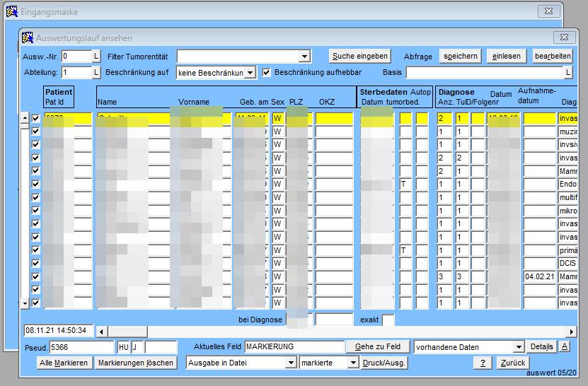Click the timestamp field 08.11.21 14:50:34
The image size is (588, 386).
click(58, 331)
